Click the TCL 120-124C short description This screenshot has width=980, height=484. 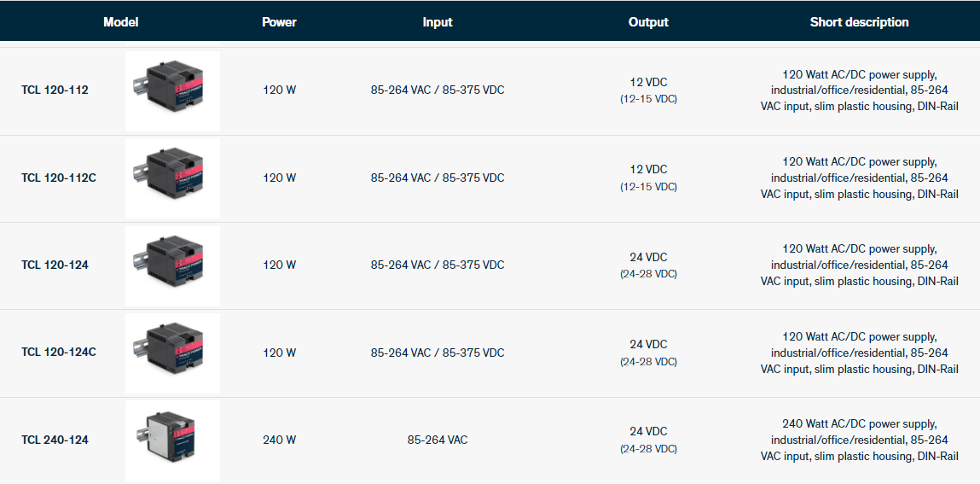(x=859, y=353)
